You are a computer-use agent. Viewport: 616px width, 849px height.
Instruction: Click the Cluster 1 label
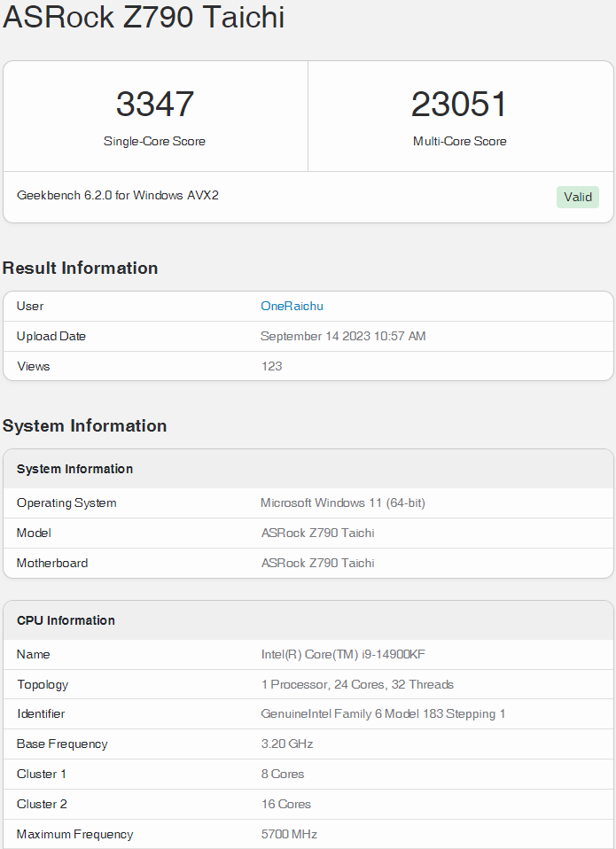point(41,774)
